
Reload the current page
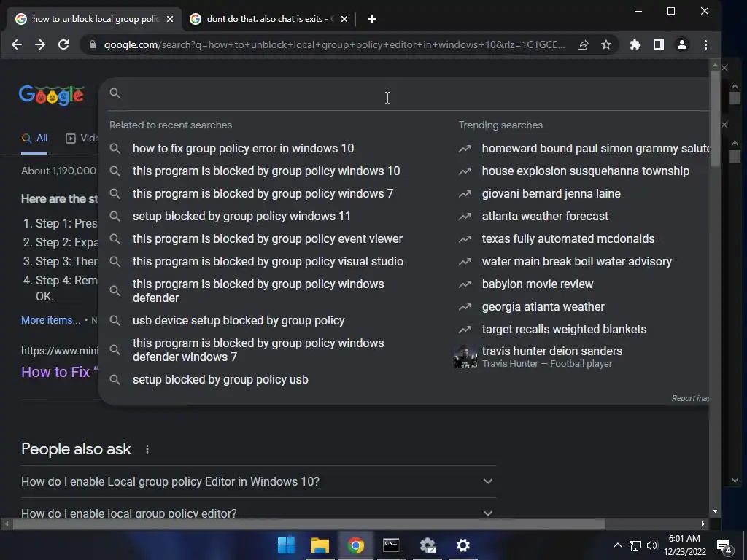point(63,44)
